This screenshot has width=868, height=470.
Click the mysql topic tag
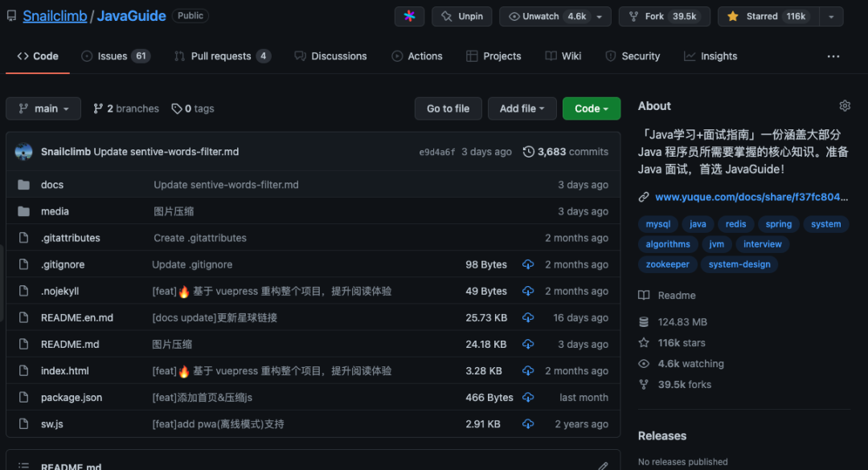pos(657,224)
